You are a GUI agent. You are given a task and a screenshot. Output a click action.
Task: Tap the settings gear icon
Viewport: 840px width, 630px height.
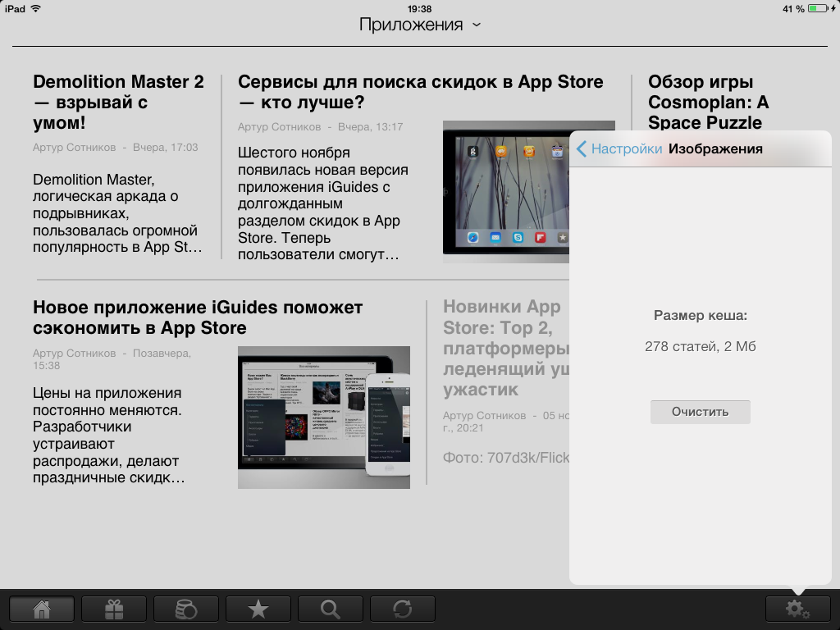pyautogui.click(x=797, y=609)
